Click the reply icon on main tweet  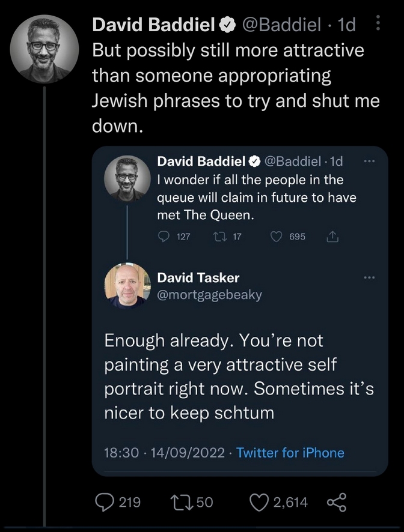[108, 501]
